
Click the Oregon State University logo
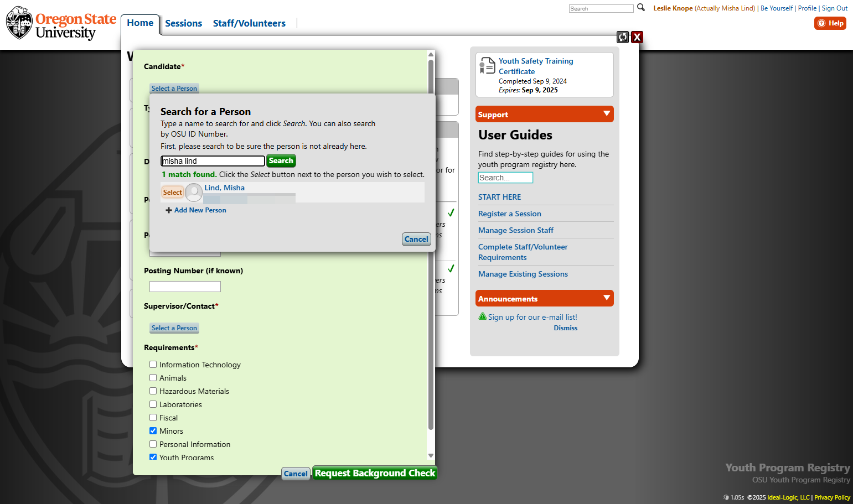click(61, 23)
